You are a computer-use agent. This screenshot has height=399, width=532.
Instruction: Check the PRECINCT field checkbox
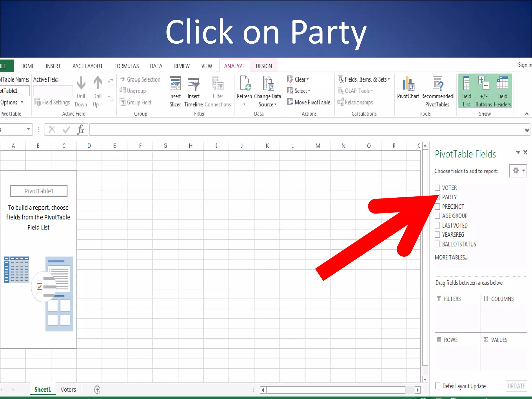pyautogui.click(x=437, y=207)
